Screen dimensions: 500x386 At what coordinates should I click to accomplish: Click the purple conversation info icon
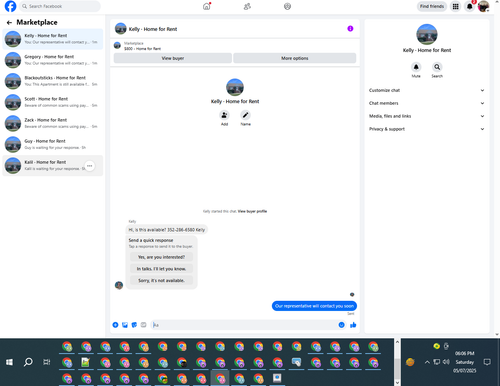[x=350, y=29]
